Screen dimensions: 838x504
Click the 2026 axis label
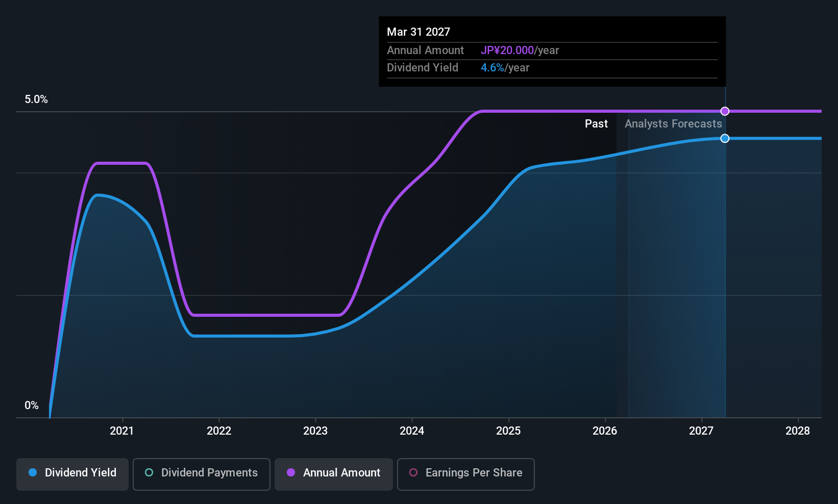pos(605,431)
